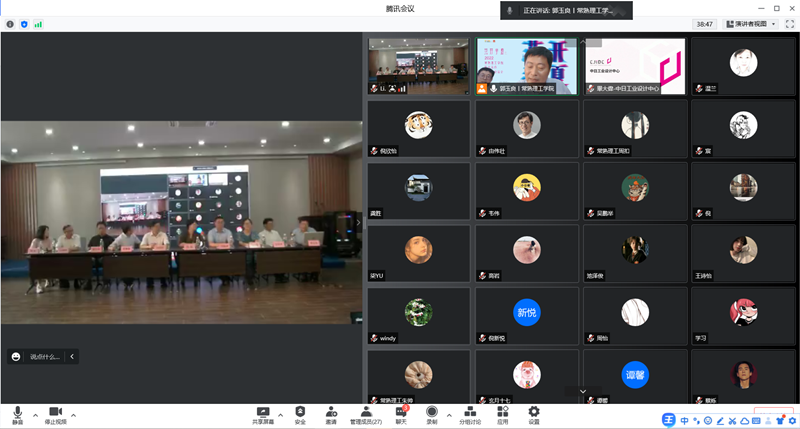
Task: Click the 王诗怡 participant tile
Action: tap(743, 254)
